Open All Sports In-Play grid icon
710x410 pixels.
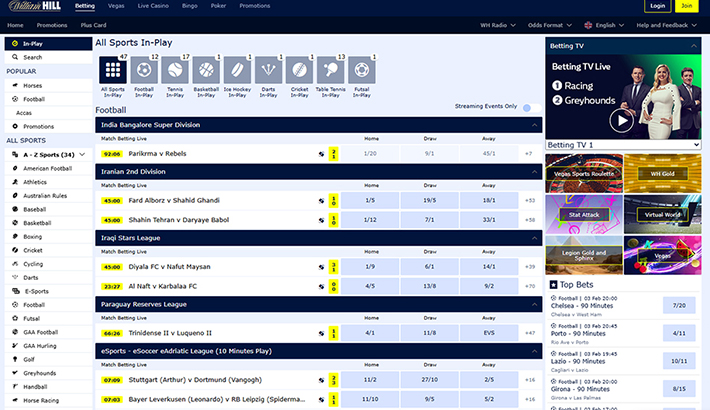coord(113,70)
